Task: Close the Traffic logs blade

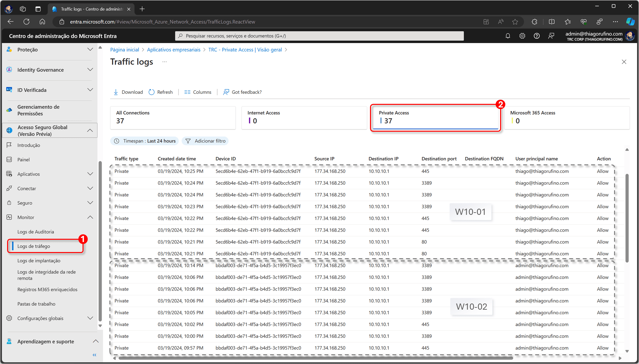Action: (x=624, y=62)
